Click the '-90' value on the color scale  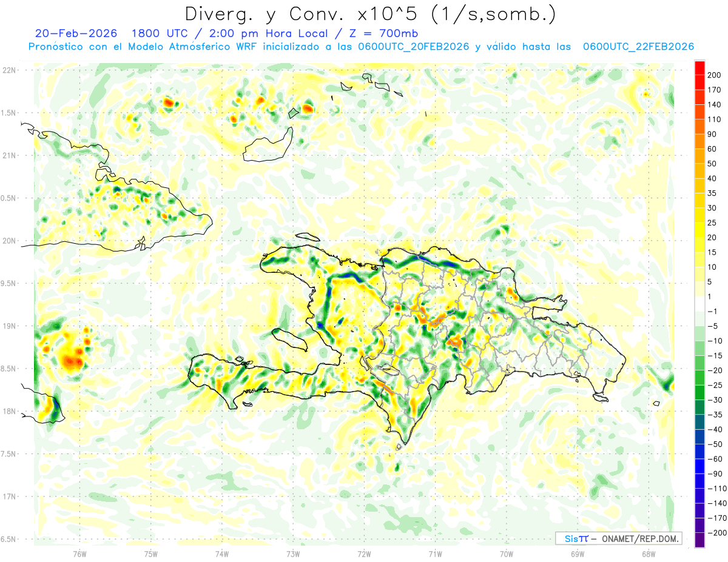(716, 474)
